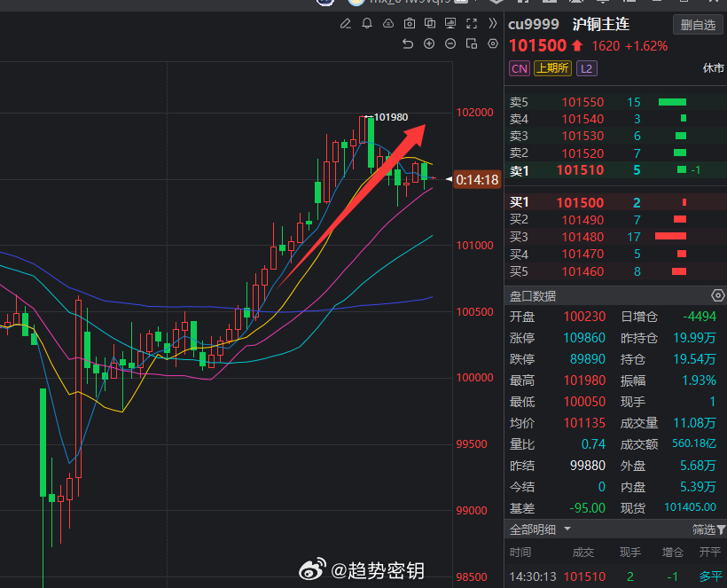Click the 外盘 value 5.68万
Viewport: 727px width, 588px height.
(x=698, y=466)
